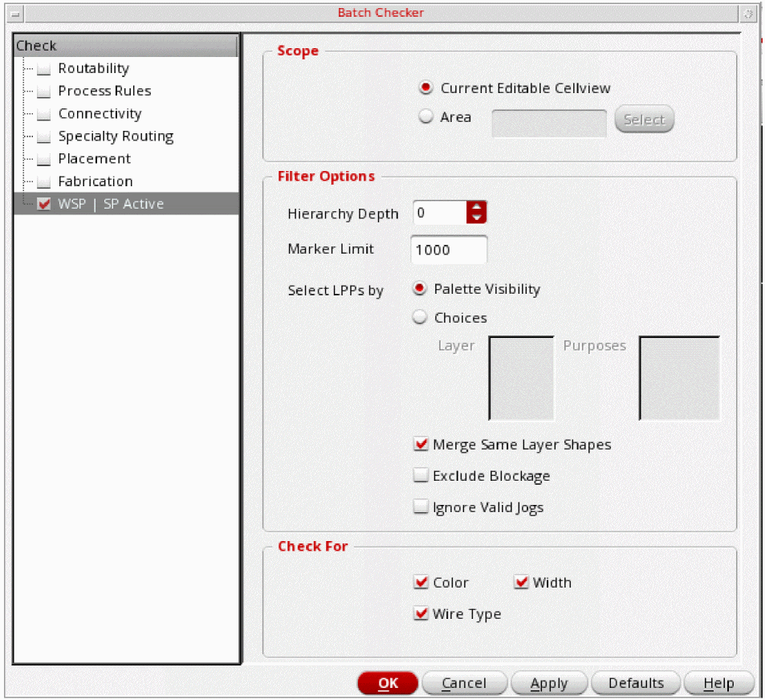Select Specialty Routing in check list
Image resolution: width=765 pixels, height=700 pixels.
(x=116, y=136)
